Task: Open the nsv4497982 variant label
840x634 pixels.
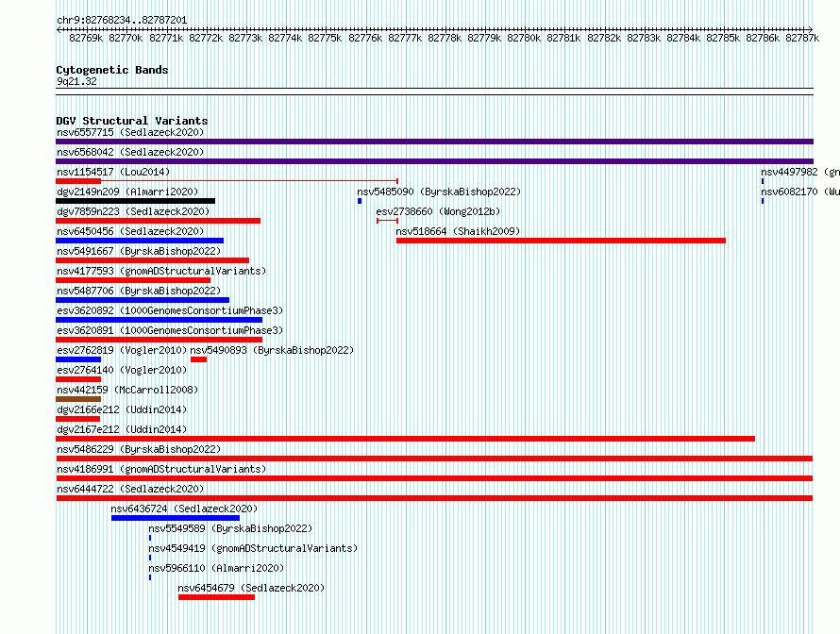Action: point(800,172)
